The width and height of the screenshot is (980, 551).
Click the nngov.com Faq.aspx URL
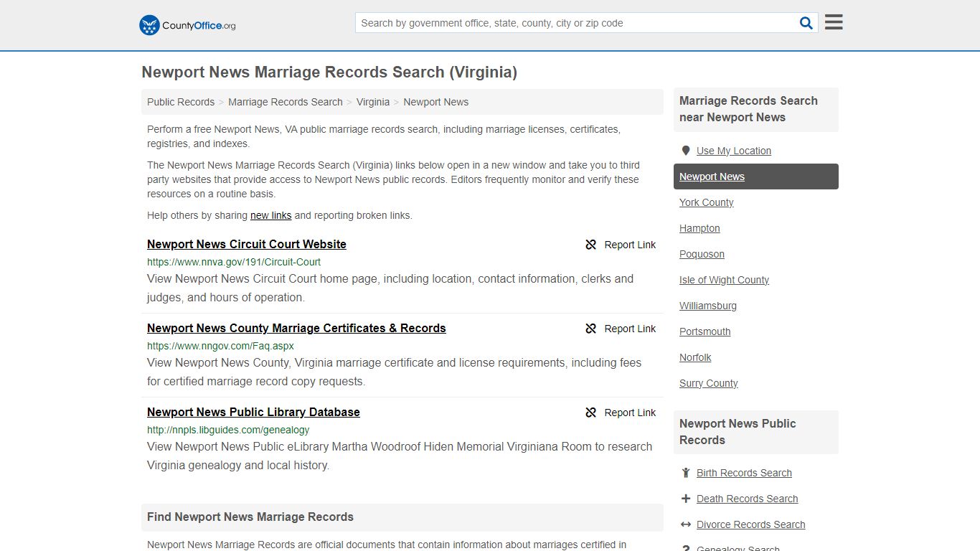[220, 346]
